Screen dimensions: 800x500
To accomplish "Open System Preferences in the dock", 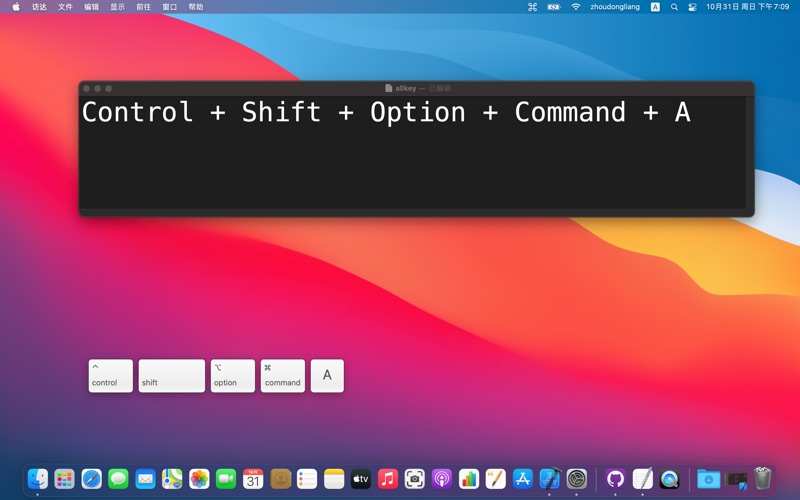I will (577, 479).
